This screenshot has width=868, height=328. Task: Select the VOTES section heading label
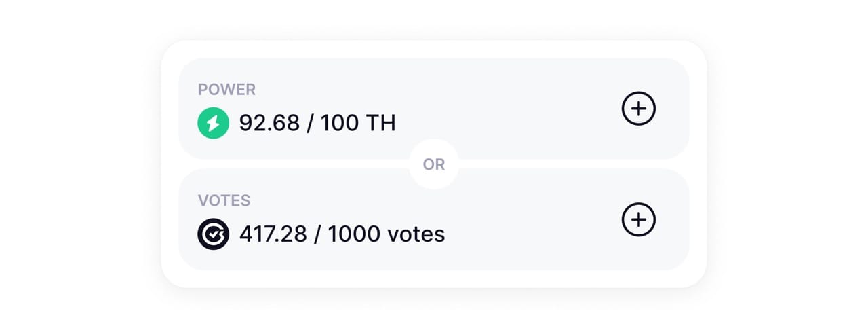[x=224, y=201]
